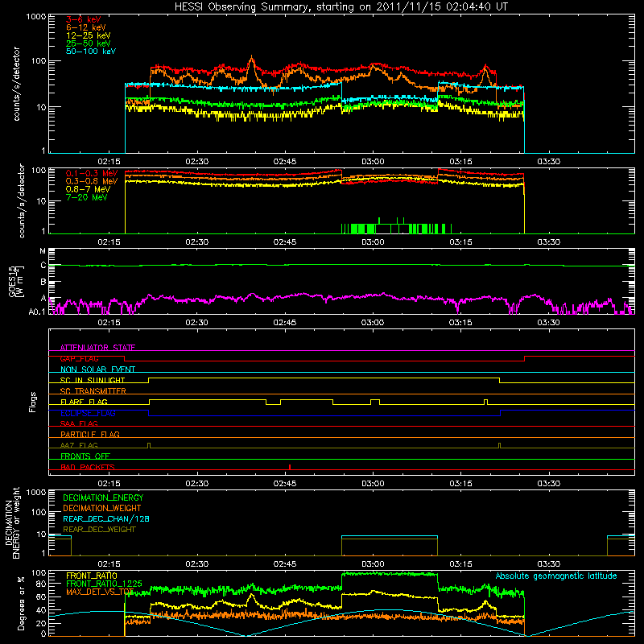Click the 0.8-7 MeV legend entry
Screen dimensions: 644x644
pyautogui.click(x=88, y=189)
